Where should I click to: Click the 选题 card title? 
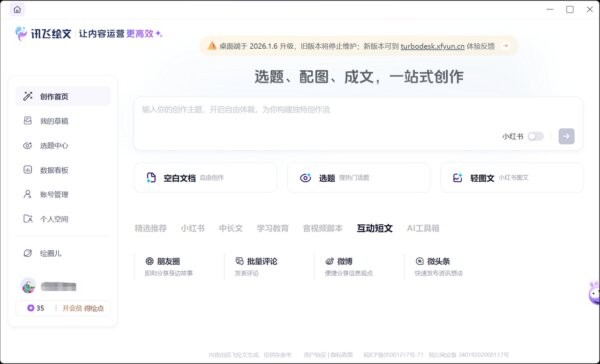(x=327, y=178)
